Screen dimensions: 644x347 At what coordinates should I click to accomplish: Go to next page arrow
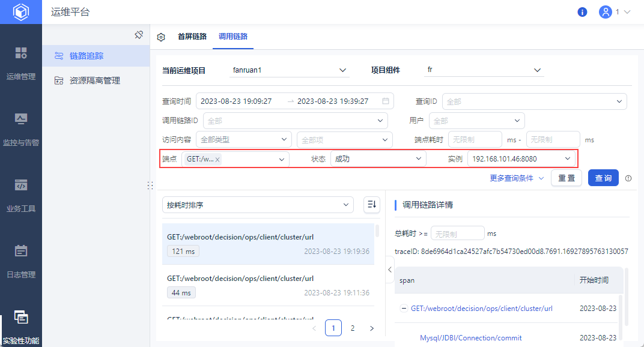[x=372, y=328]
